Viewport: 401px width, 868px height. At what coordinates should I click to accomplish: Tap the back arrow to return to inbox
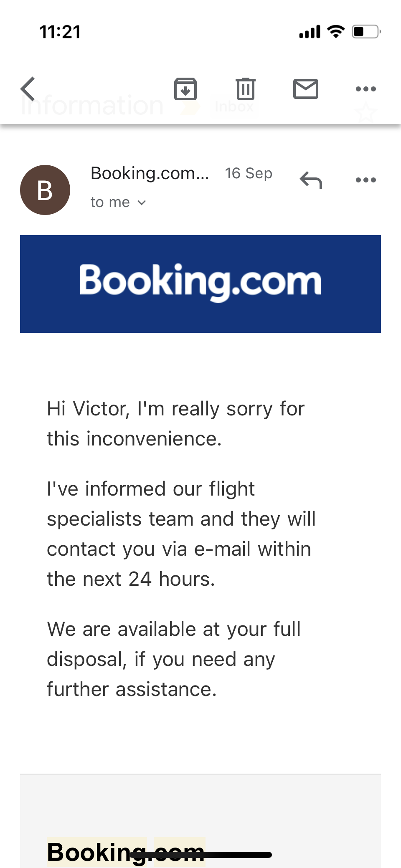click(x=28, y=89)
